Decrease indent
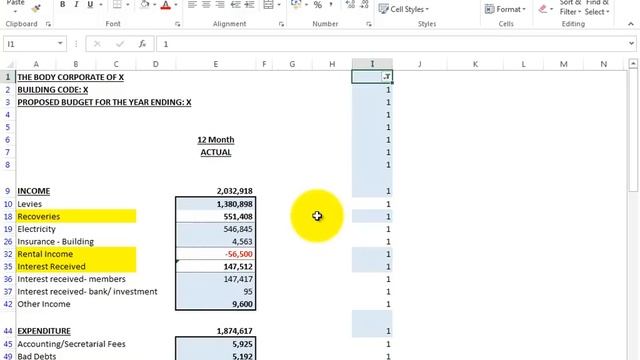The image size is (640, 360). (x=236, y=4)
